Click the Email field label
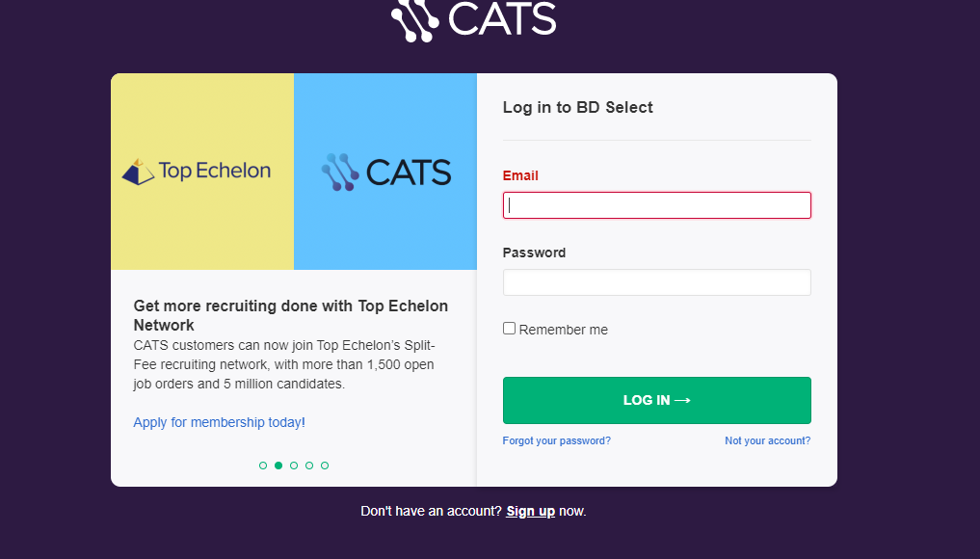This screenshot has height=559, width=980. point(520,175)
